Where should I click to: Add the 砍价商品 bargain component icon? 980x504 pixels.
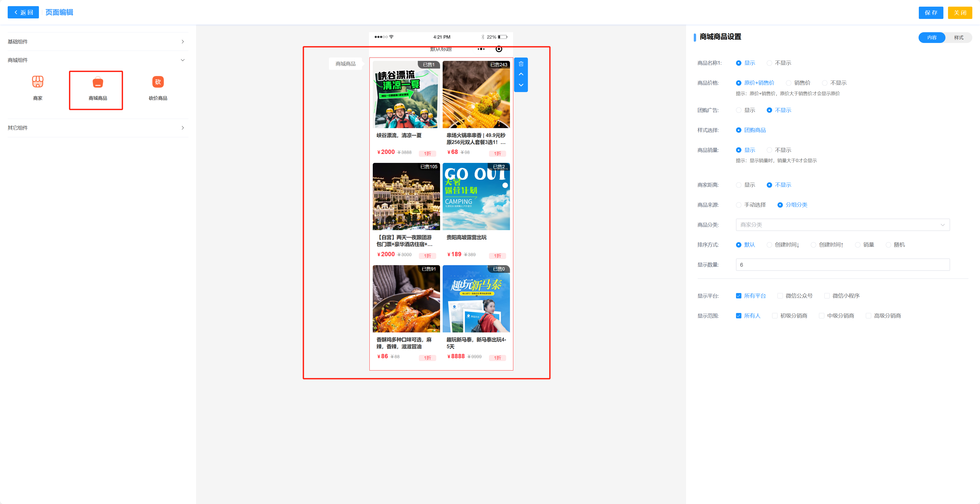pyautogui.click(x=158, y=82)
